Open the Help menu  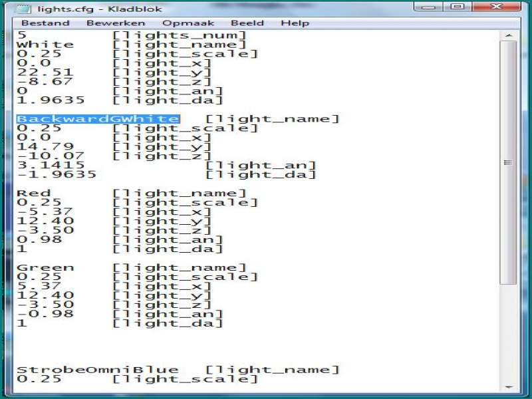click(x=295, y=23)
